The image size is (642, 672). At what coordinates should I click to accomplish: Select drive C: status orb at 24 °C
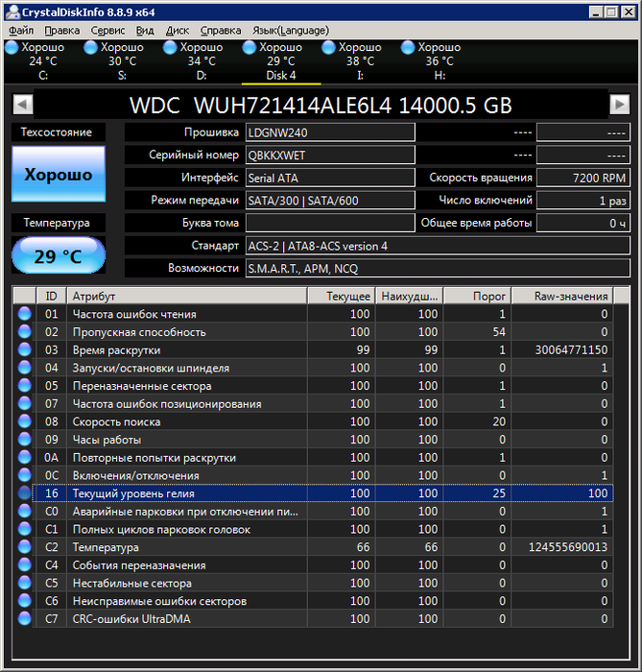[12, 47]
